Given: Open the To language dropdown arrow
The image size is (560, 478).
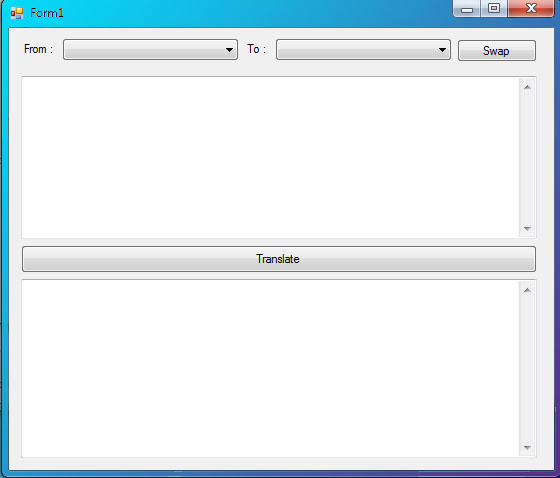Looking at the screenshot, I should [x=442, y=50].
